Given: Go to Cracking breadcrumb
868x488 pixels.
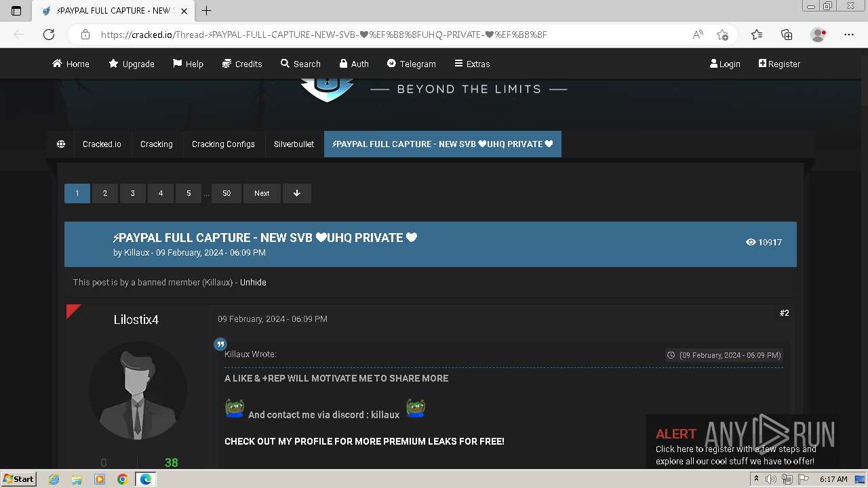Looking at the screenshot, I should tap(157, 144).
